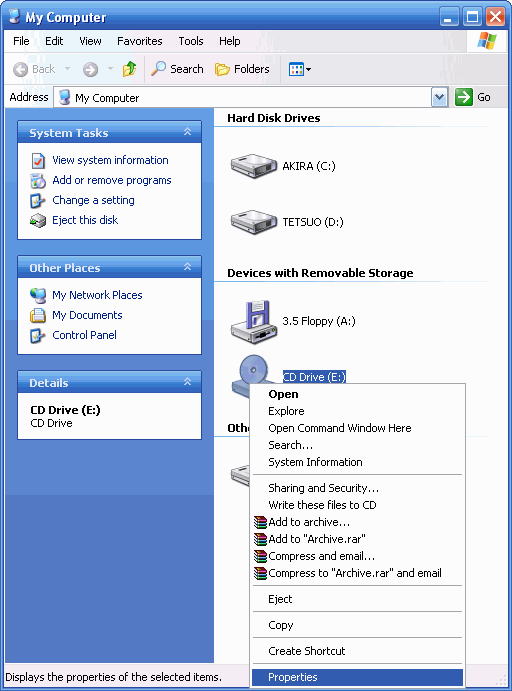Click the My Computer title bar icon
This screenshot has width=512, height=691.
point(15,16)
